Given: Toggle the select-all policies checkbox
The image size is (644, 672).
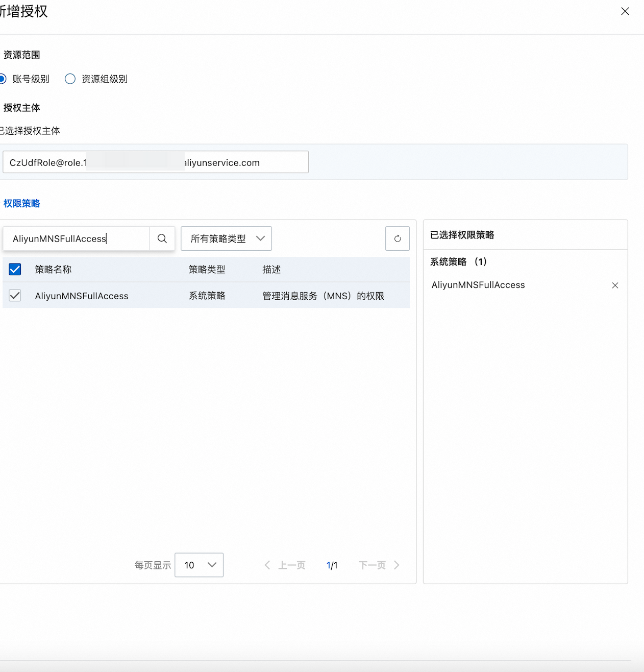Looking at the screenshot, I should tap(15, 269).
